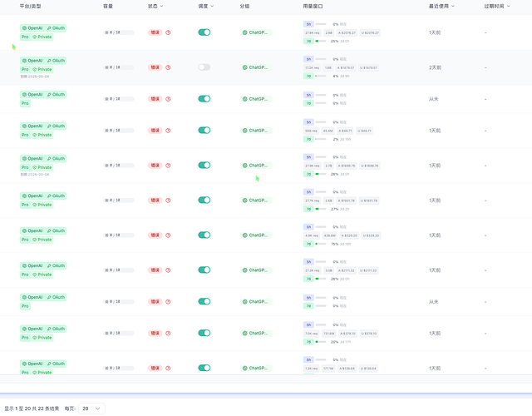Viewport: 532px width, 416px height.
Task: Click error info icon in the 2天前 row
Action: [x=168, y=67]
